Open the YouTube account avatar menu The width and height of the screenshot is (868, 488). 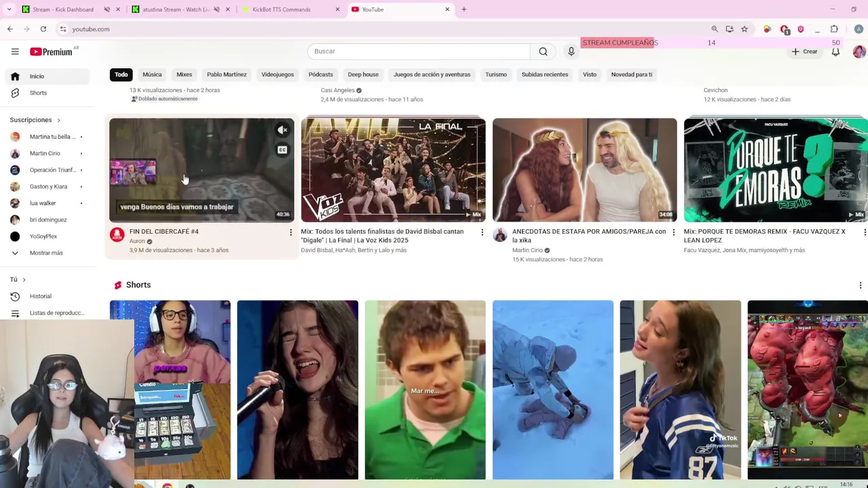(859, 52)
